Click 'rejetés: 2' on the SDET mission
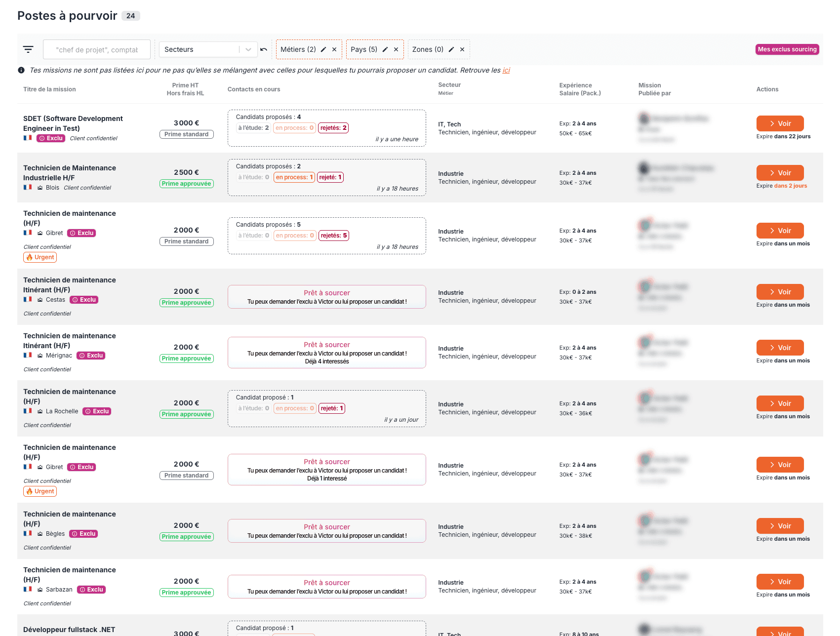The height and width of the screenshot is (636, 840). [333, 127]
